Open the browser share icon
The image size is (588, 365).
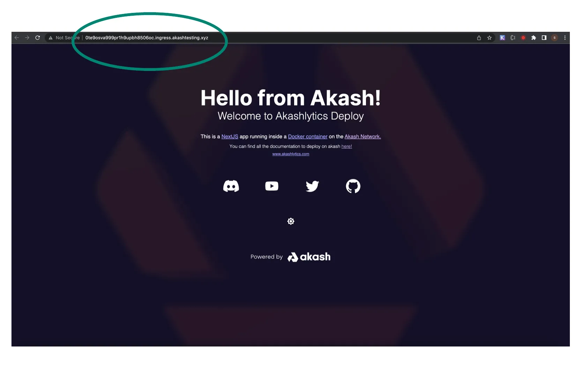tap(479, 38)
